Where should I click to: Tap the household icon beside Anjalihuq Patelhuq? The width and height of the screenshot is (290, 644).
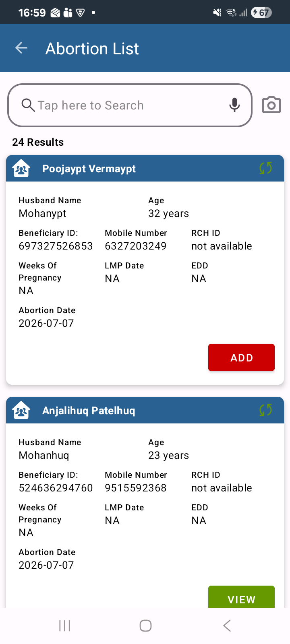click(x=21, y=410)
